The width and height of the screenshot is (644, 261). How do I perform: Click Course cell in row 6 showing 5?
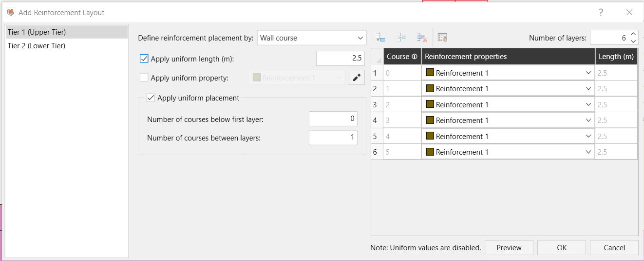point(402,152)
